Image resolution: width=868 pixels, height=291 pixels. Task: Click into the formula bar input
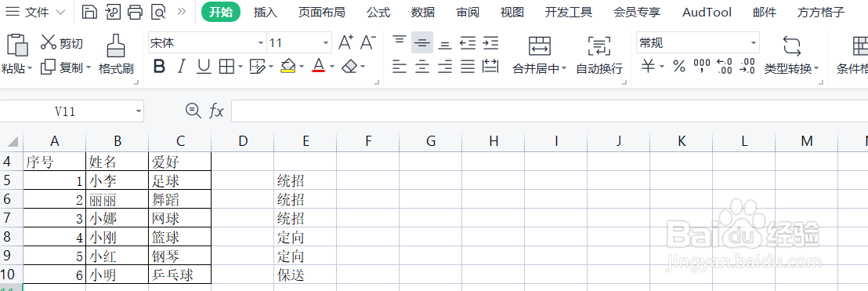[549, 111]
